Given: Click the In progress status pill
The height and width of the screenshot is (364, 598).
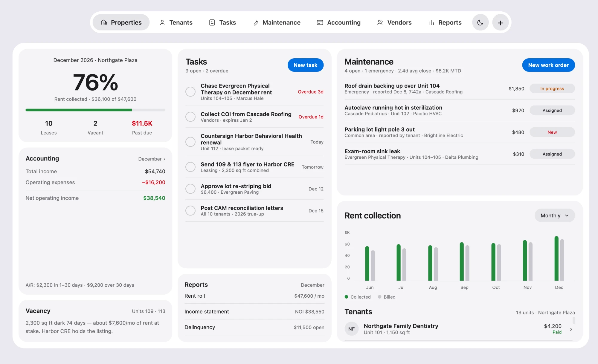Looking at the screenshot, I should click(x=552, y=88).
